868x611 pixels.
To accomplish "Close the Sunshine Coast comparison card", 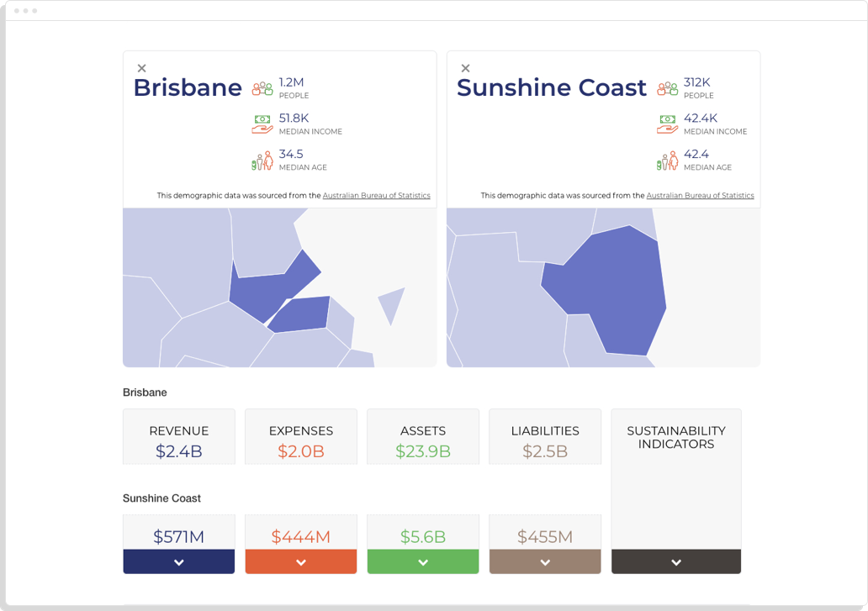I will pos(465,67).
